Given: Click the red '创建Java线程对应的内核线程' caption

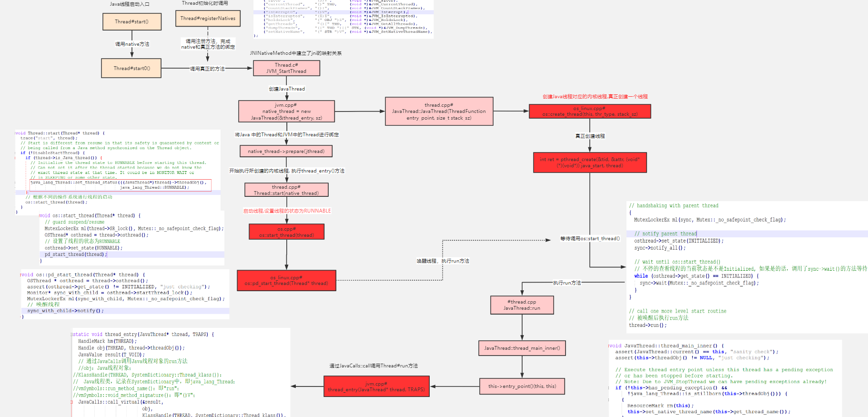Looking at the screenshot, I should (x=595, y=97).
